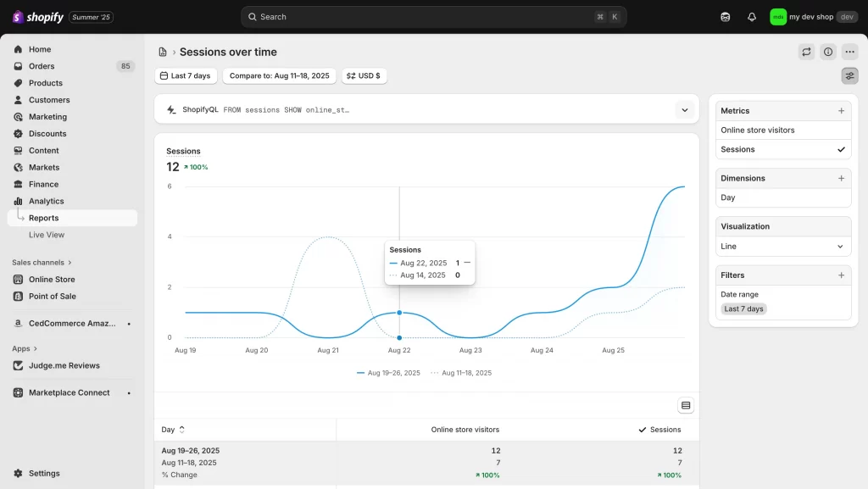The image size is (868, 489).
Task: Open the Line visualization dropdown
Action: 783,246
